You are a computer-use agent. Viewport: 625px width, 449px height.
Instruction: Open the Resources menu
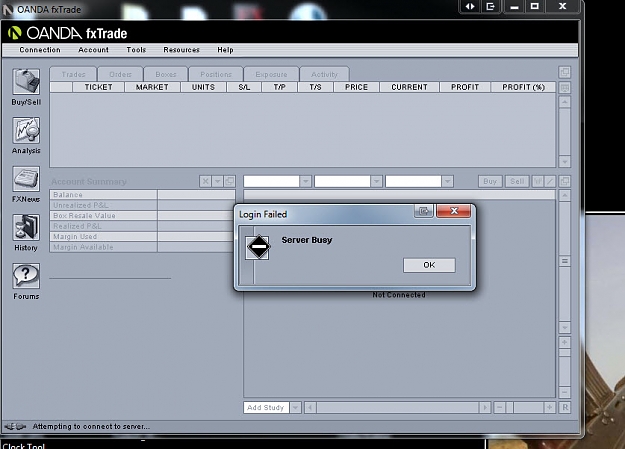[181, 50]
